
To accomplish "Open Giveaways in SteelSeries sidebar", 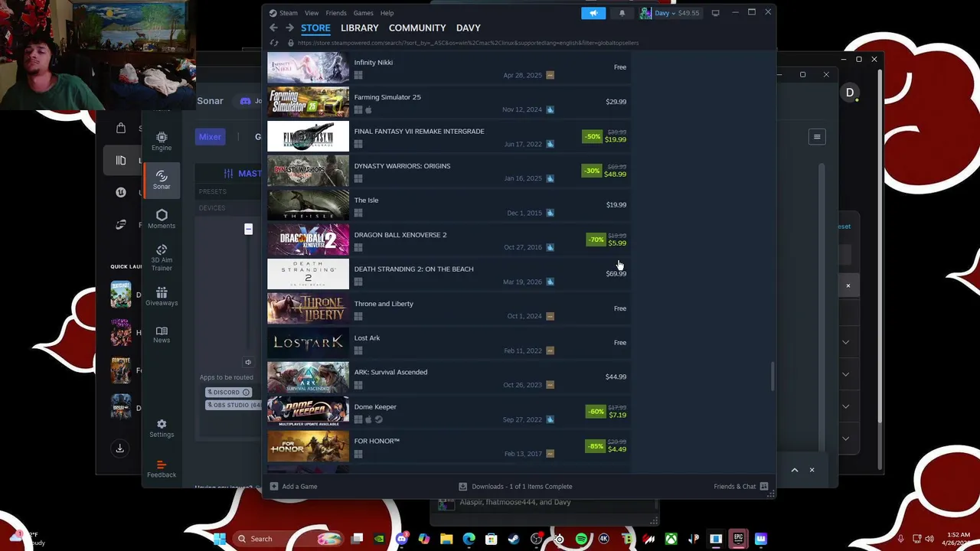I will pos(162,296).
